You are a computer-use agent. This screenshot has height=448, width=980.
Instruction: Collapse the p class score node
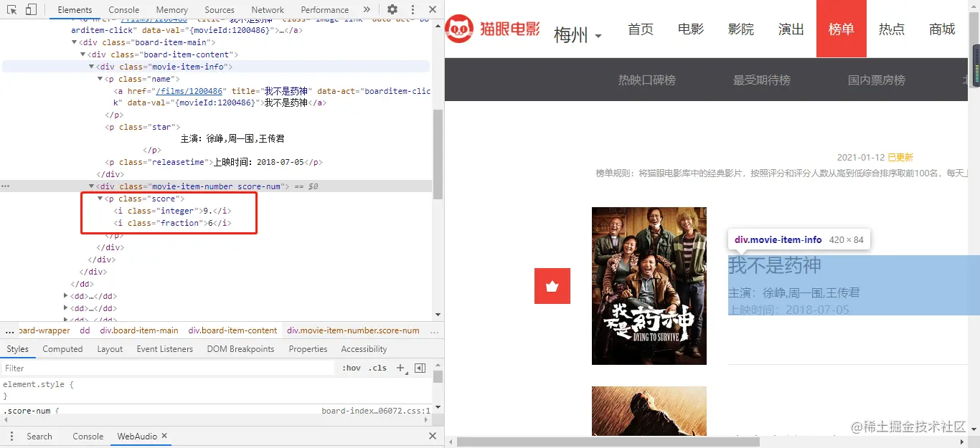(x=100, y=199)
